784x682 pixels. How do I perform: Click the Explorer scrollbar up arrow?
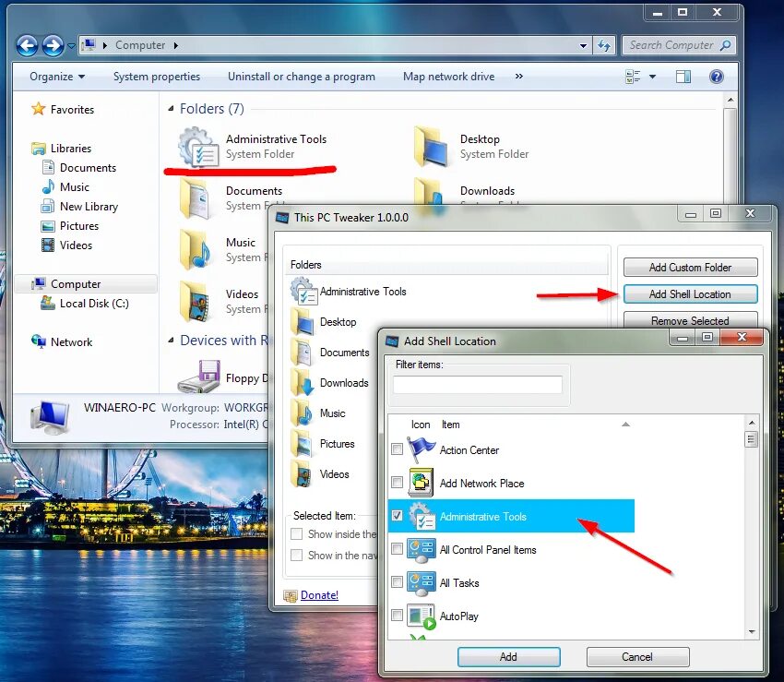coord(731,100)
